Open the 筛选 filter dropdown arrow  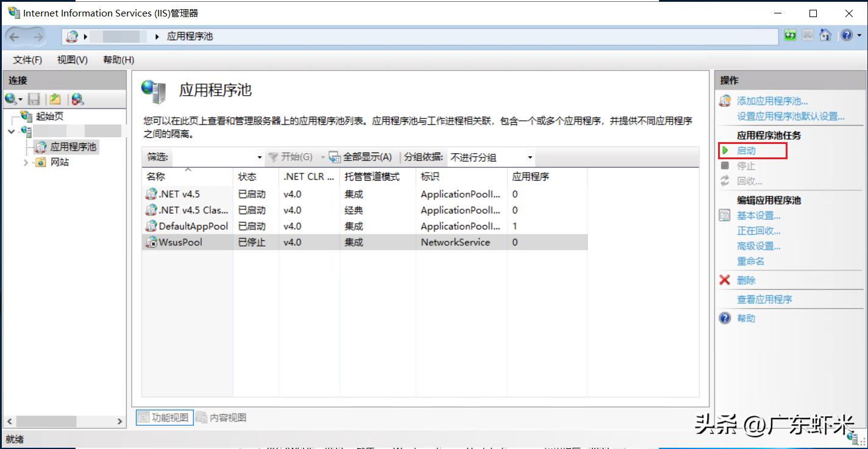click(259, 157)
